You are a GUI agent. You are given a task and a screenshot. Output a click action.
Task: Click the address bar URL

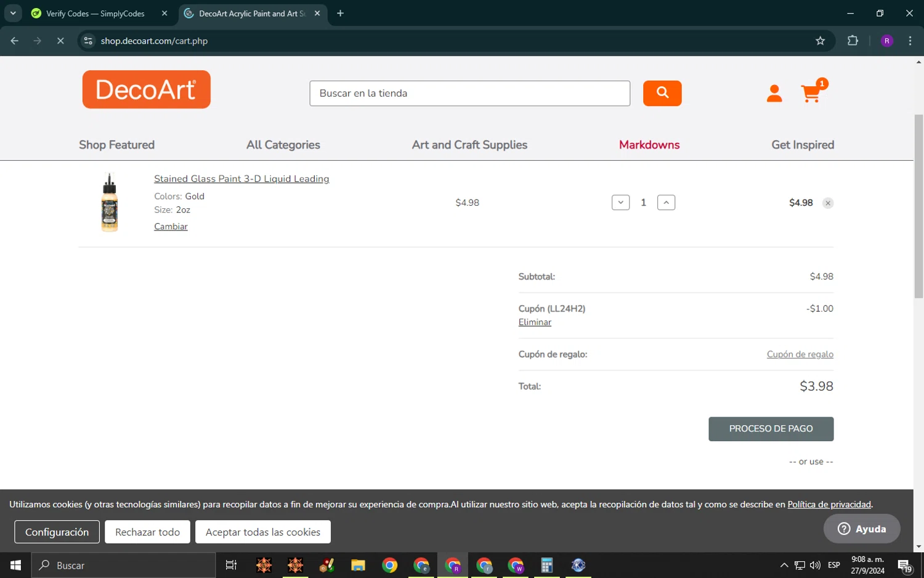tap(154, 41)
